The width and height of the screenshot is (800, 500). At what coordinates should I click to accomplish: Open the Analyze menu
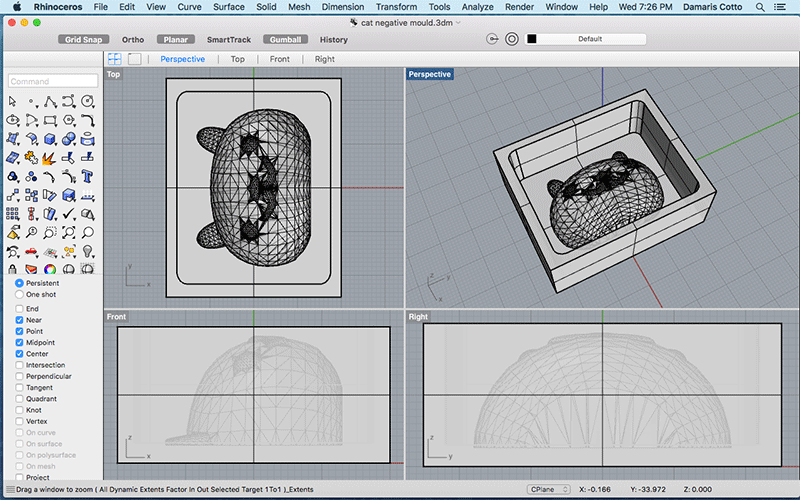[x=478, y=7]
